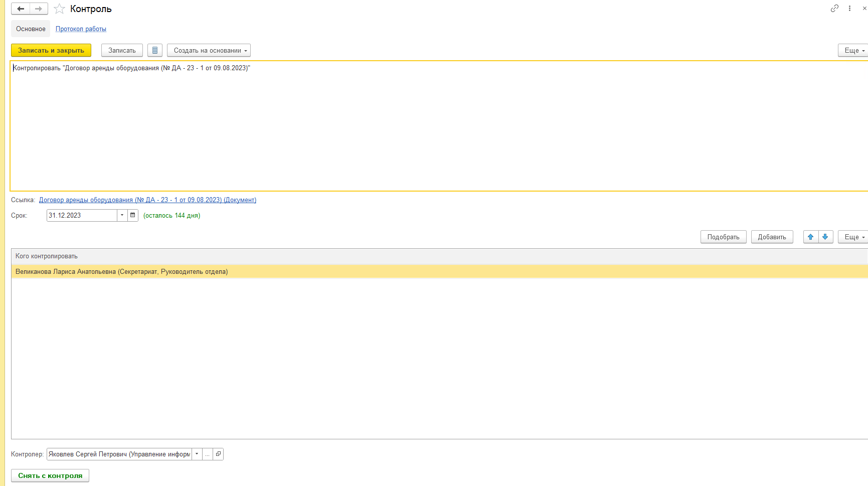Copy link using the chain icon
The height and width of the screenshot is (486, 868).
coord(834,9)
